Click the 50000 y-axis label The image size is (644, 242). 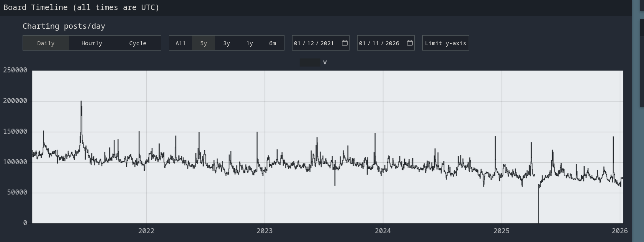coord(17,192)
